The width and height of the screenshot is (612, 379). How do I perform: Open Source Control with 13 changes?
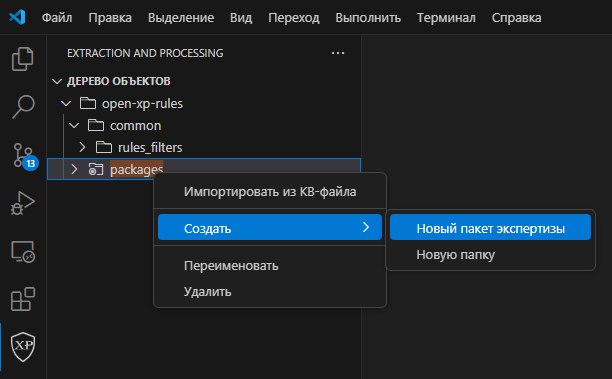(x=25, y=156)
